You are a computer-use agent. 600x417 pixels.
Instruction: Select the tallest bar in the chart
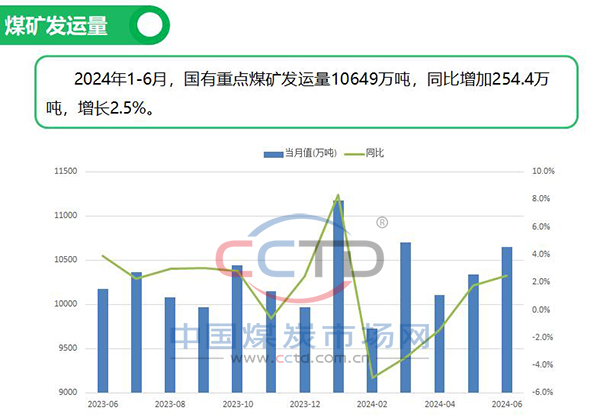pos(339,295)
